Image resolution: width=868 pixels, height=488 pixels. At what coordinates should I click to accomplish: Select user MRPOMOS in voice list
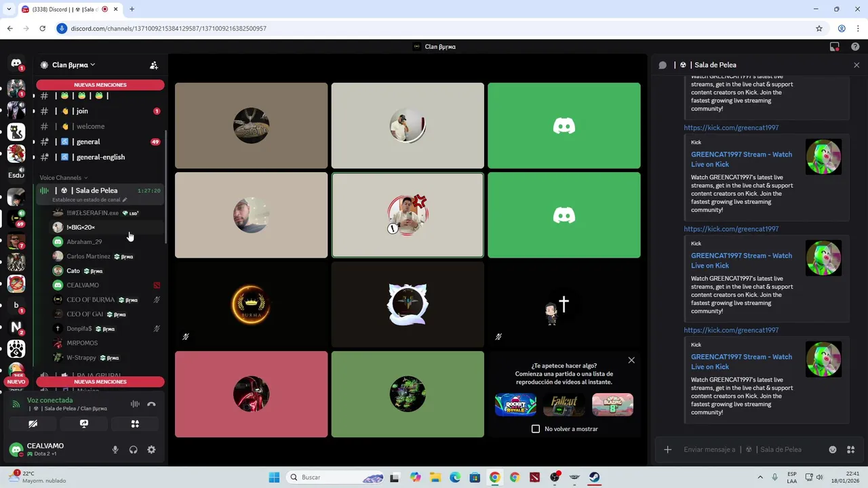(x=82, y=343)
